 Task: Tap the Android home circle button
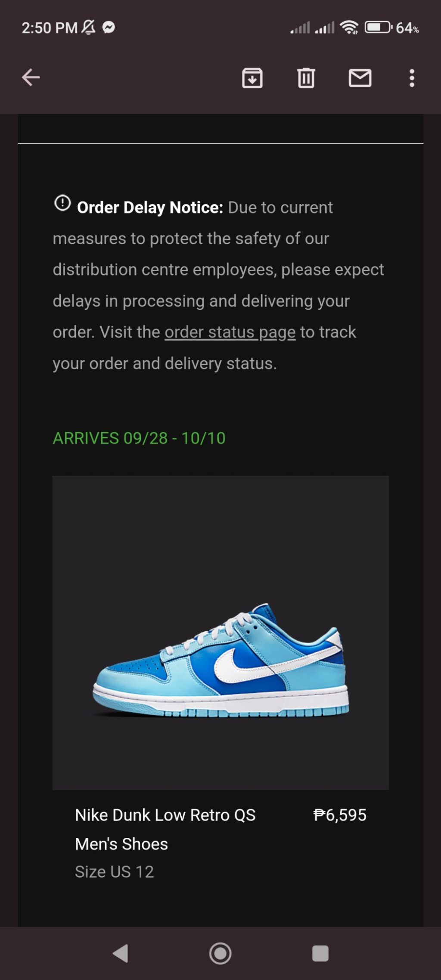(220, 953)
